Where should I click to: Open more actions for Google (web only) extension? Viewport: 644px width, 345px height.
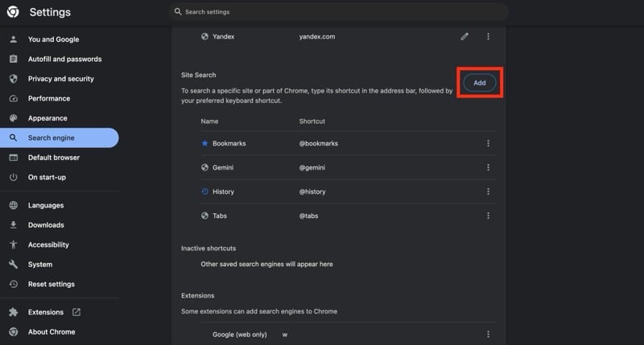[x=488, y=335]
